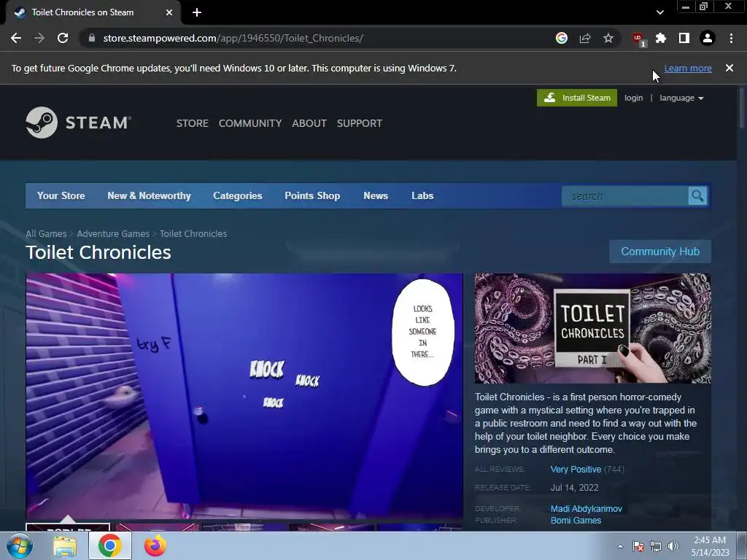Open the Community Hub button

click(660, 252)
